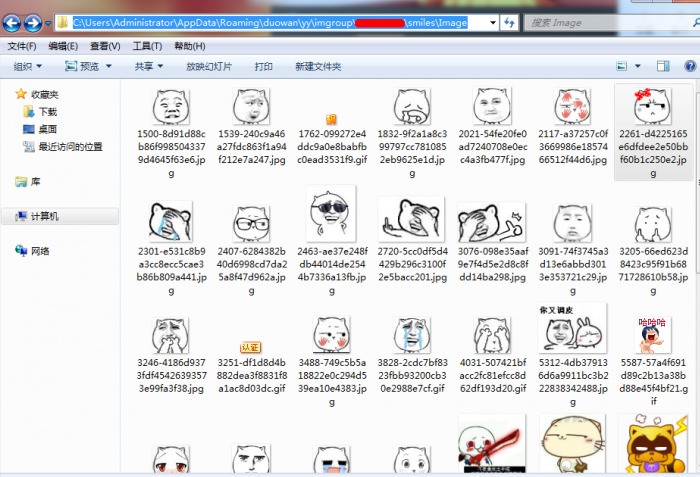Select red sword character thumbnail in bottom row
700x477 pixels.
pyautogui.click(x=492, y=444)
